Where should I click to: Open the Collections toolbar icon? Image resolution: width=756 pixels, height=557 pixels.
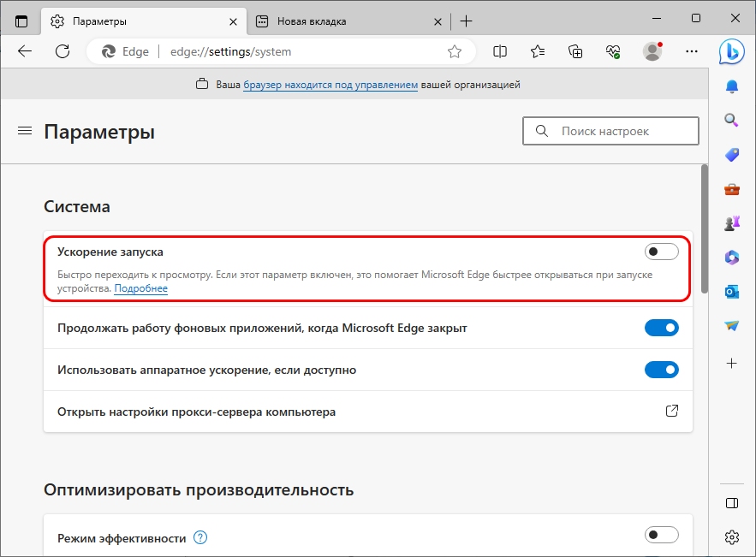coord(575,51)
